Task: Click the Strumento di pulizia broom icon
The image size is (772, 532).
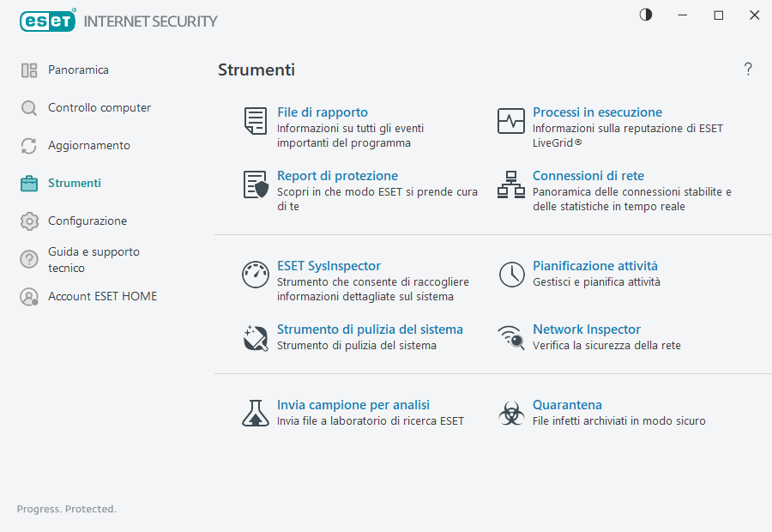Action: 255,338
